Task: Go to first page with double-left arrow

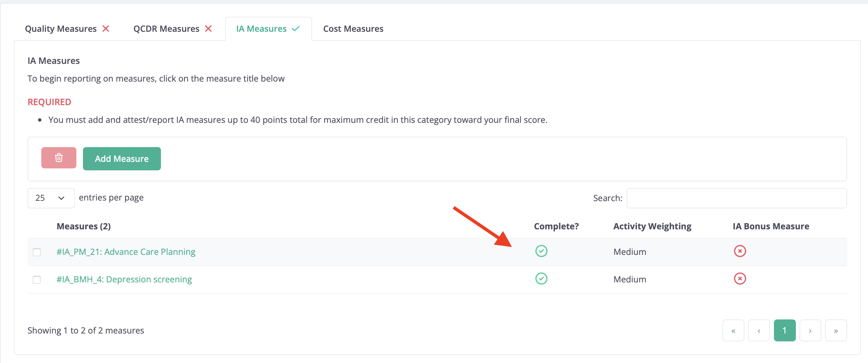Action: click(733, 330)
